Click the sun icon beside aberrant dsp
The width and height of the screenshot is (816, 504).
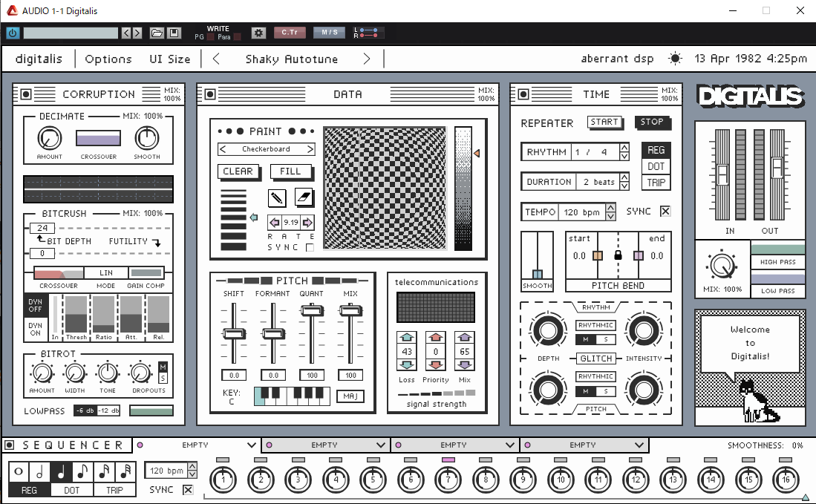[675, 58]
